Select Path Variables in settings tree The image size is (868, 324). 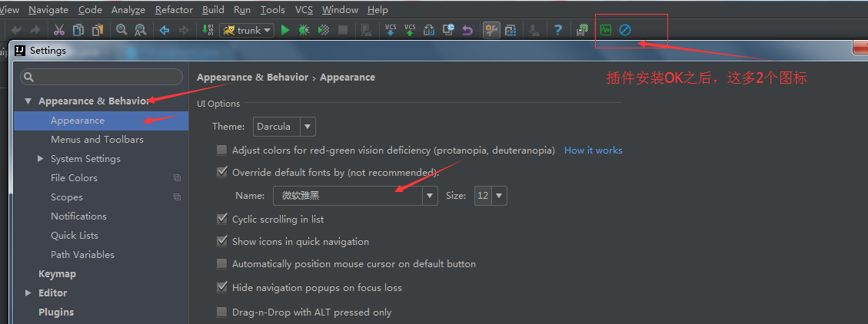pos(82,255)
